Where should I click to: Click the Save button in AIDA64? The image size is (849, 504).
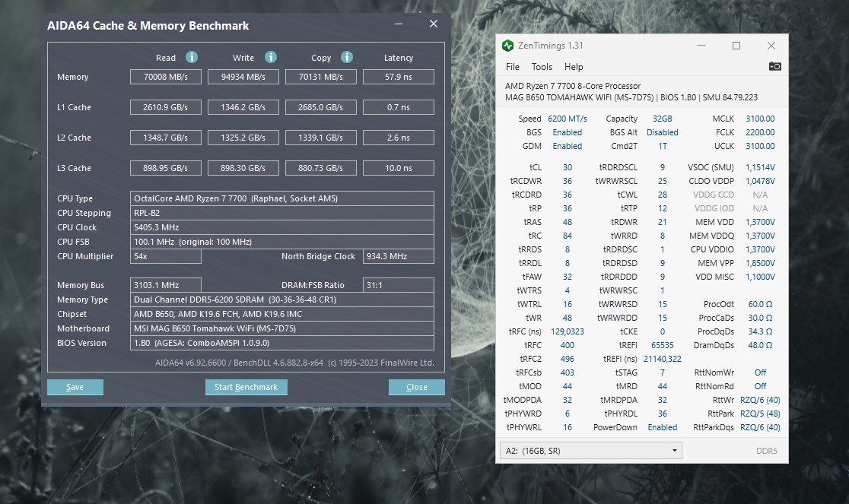[75, 387]
